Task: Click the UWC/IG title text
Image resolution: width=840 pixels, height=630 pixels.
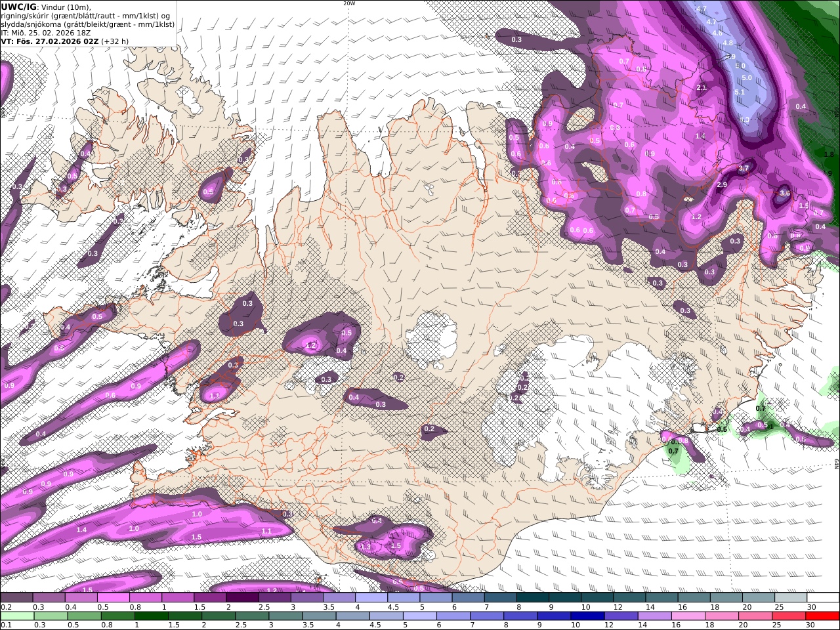Action: pyautogui.click(x=18, y=7)
